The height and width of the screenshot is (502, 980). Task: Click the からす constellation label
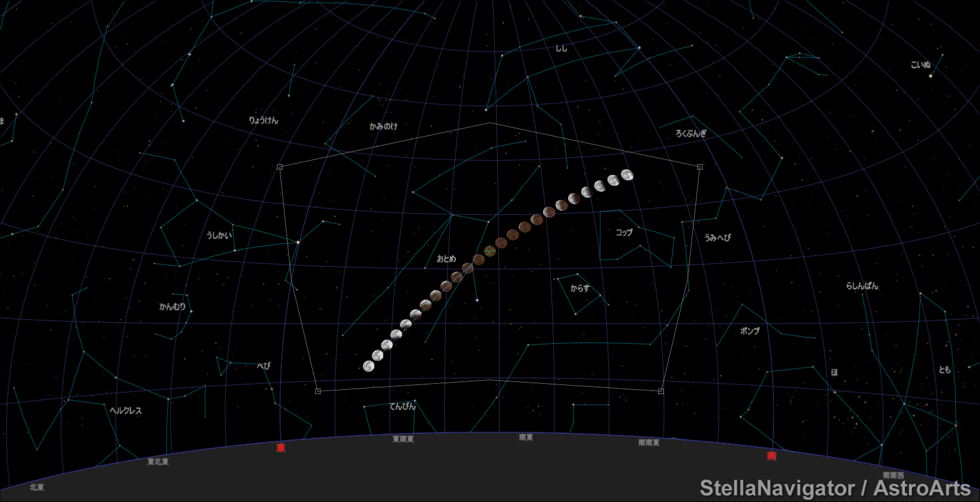tap(580, 288)
